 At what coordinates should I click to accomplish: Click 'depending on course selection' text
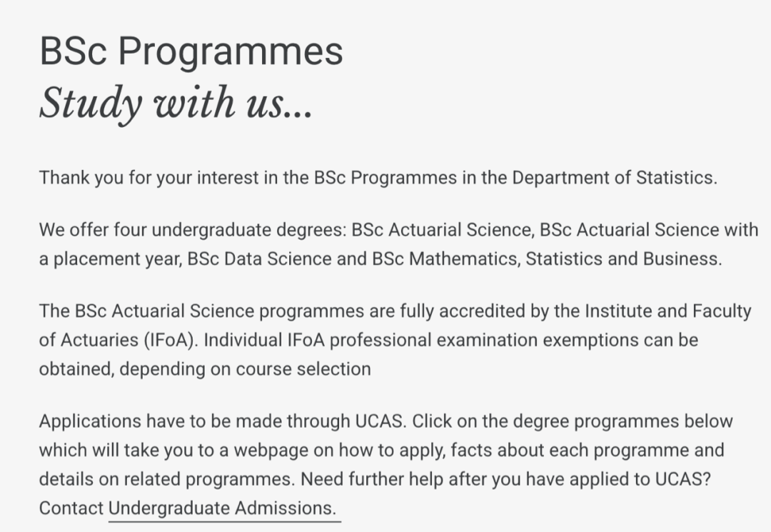(x=245, y=369)
